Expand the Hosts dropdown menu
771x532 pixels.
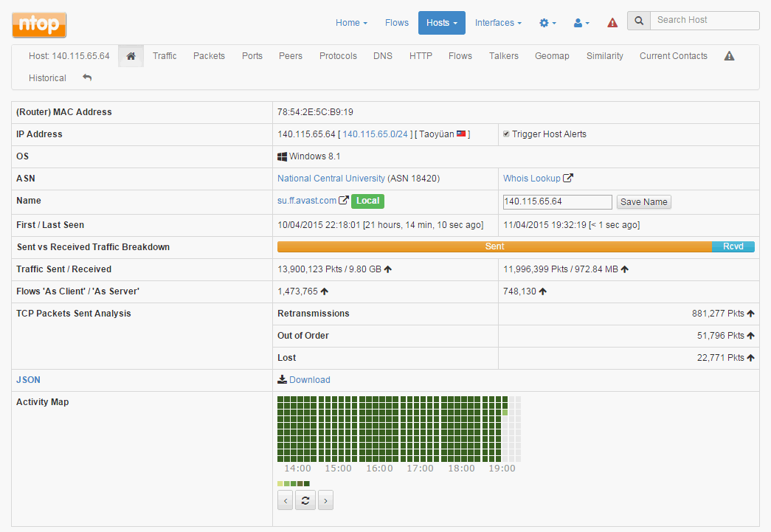point(441,23)
